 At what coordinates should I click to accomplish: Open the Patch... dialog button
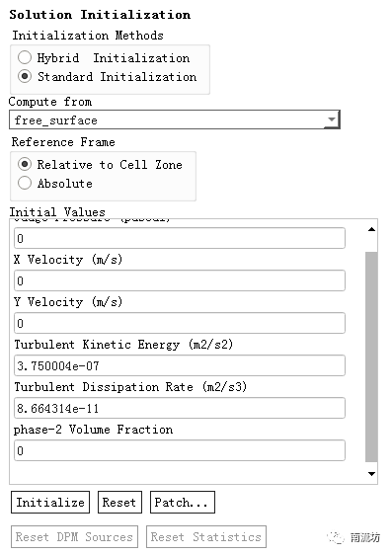coord(183,502)
